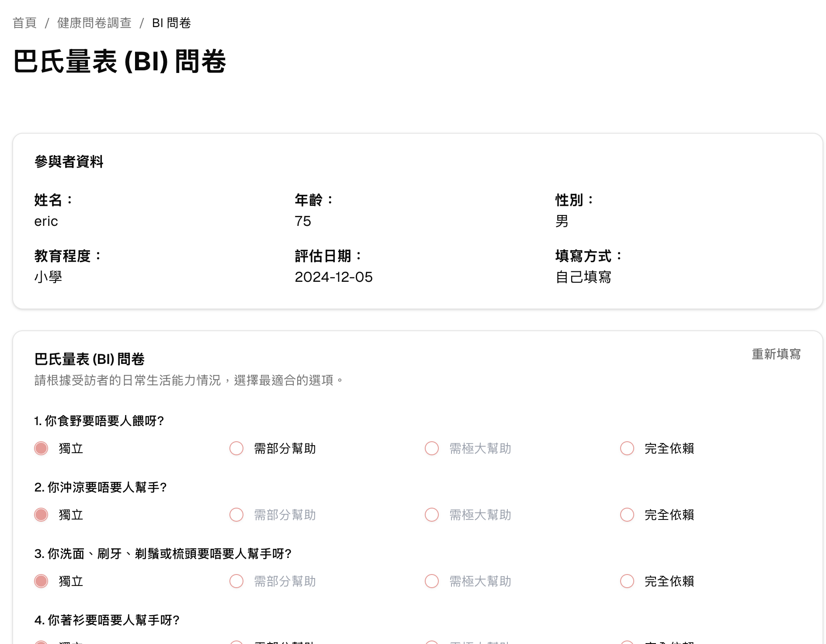This screenshot has height=644, width=826.
Task: Click the assessment date 2024-12-05
Action: 333,277
